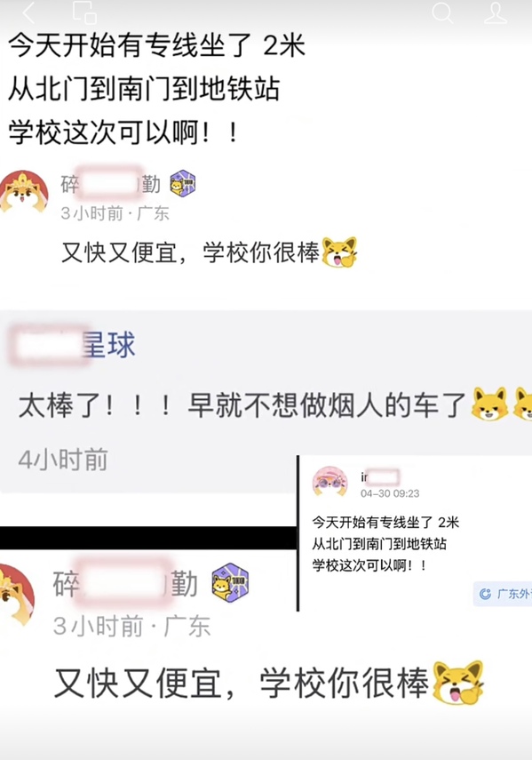Tap the 广东外 topic tag
Screen dimensions: 532x760
tap(504, 594)
